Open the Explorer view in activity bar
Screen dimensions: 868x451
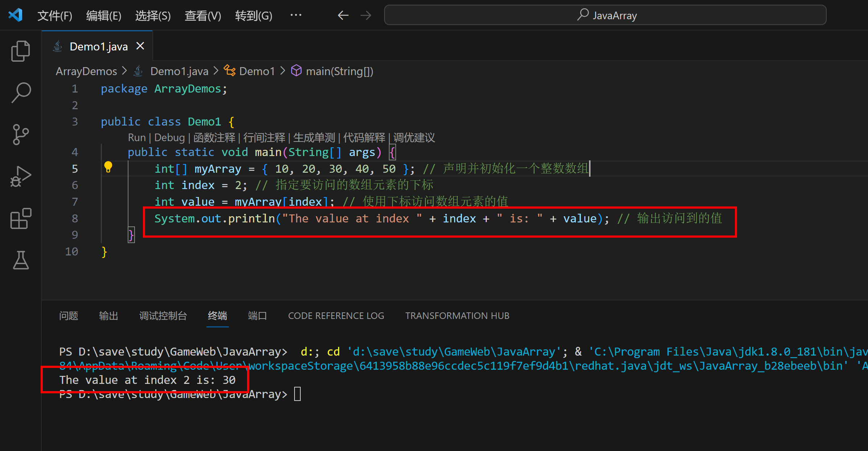tap(21, 51)
